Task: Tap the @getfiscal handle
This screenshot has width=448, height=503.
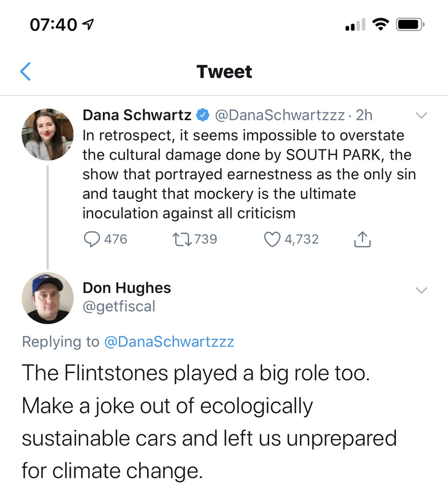Action: (x=118, y=306)
